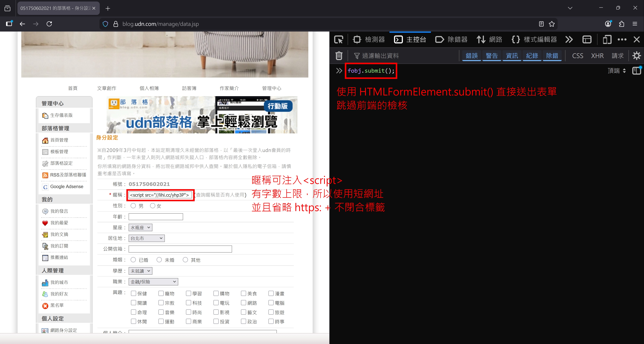Open 我的城市 in the sidebar

tap(59, 282)
